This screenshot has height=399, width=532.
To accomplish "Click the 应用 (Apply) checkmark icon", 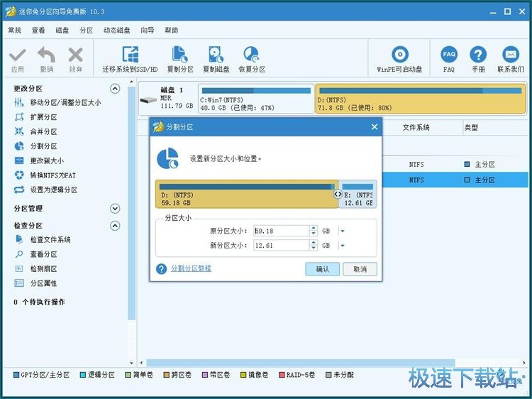I will pos(17,55).
